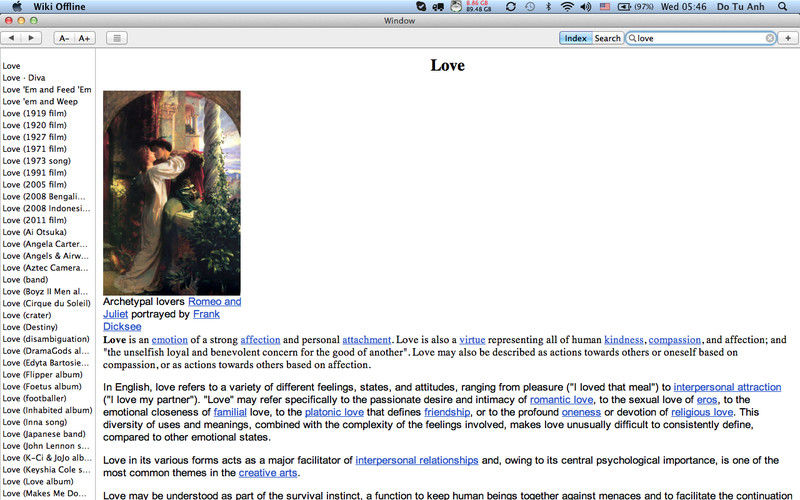Open the US flag input source menu
The height and width of the screenshot is (500, 800).
coord(605,7)
